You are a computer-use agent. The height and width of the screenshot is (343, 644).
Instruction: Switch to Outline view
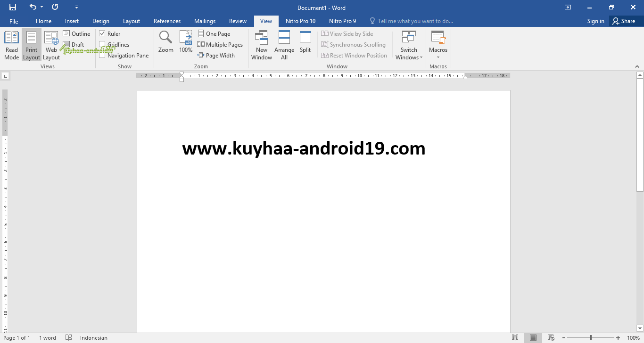point(77,34)
